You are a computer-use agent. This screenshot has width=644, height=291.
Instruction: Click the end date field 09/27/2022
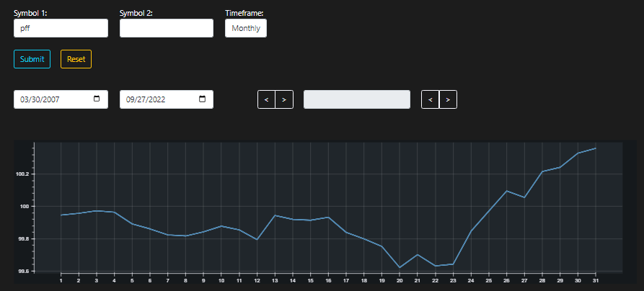click(x=167, y=99)
